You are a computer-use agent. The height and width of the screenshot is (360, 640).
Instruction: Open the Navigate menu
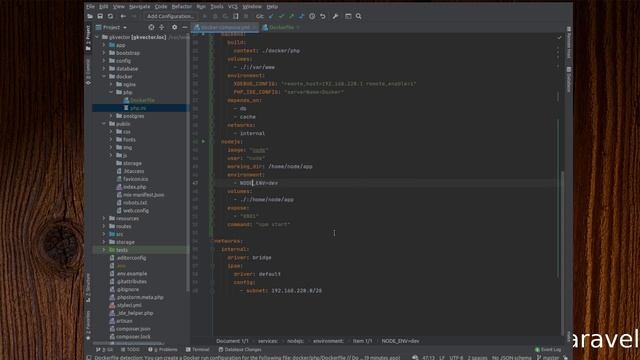point(140,7)
